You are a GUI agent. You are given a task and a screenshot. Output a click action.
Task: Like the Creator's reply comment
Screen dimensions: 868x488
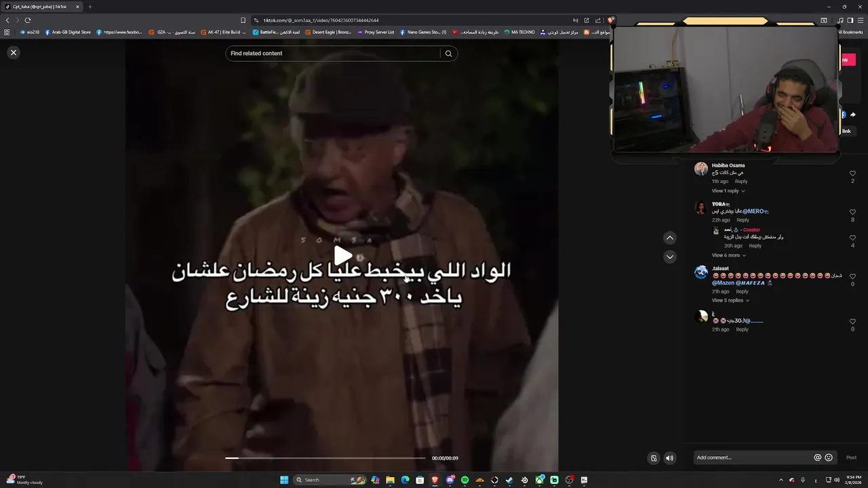tap(852, 238)
